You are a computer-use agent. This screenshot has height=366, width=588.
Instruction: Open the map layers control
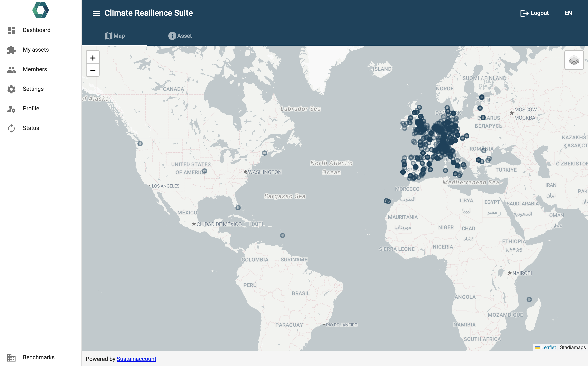pos(574,60)
